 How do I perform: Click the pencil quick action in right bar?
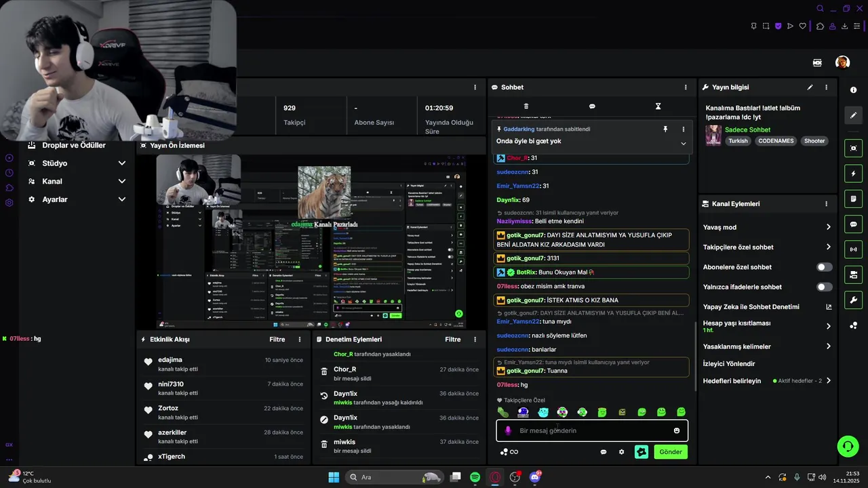point(853,115)
